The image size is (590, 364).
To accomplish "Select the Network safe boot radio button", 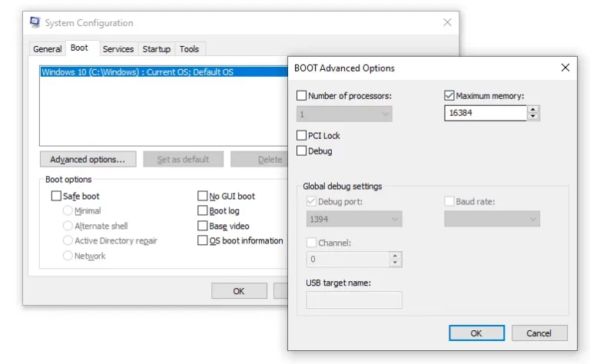I will coord(68,256).
